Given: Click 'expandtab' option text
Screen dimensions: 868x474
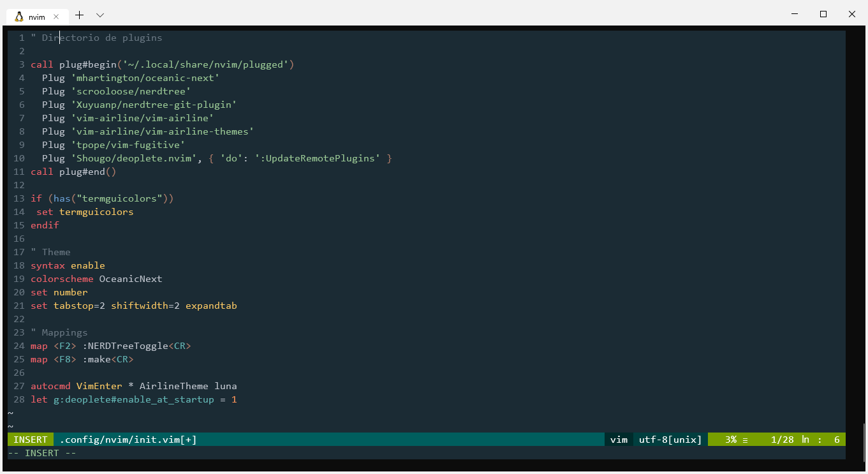Looking at the screenshot, I should tap(211, 306).
